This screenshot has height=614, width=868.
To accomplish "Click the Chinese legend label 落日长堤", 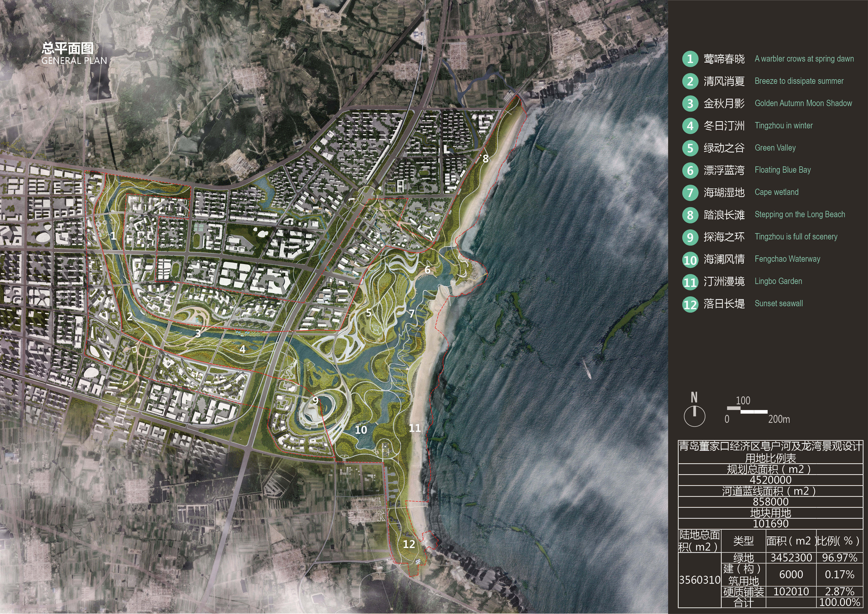I will click(x=724, y=304).
